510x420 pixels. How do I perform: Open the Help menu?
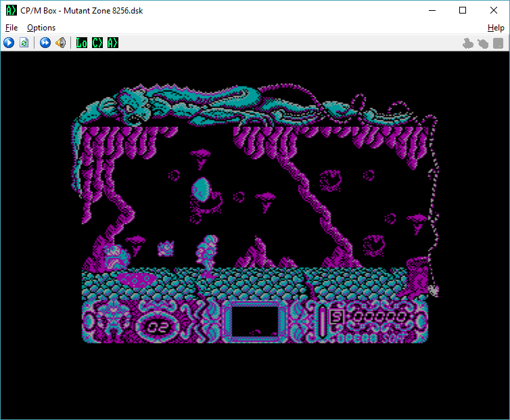click(496, 28)
